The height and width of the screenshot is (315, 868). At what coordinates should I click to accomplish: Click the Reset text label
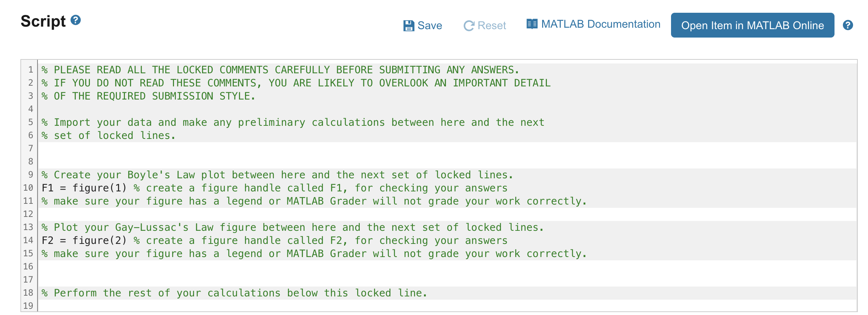[492, 26]
